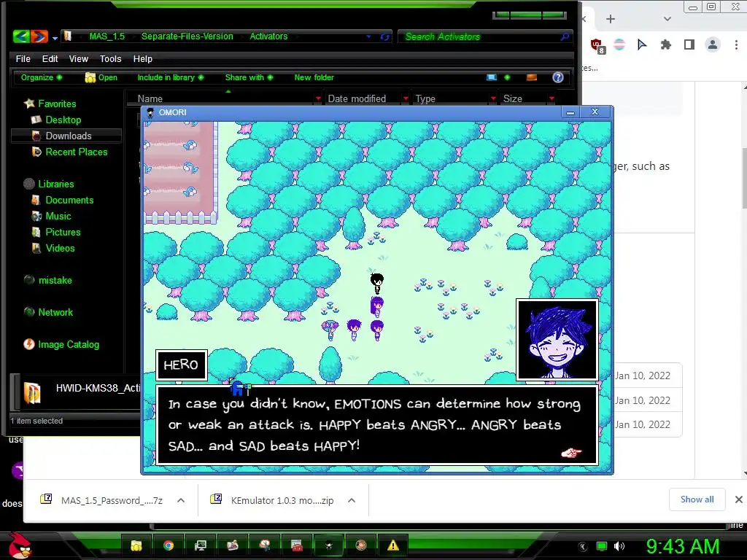
Task: Open the Edit menu
Action: [50, 58]
